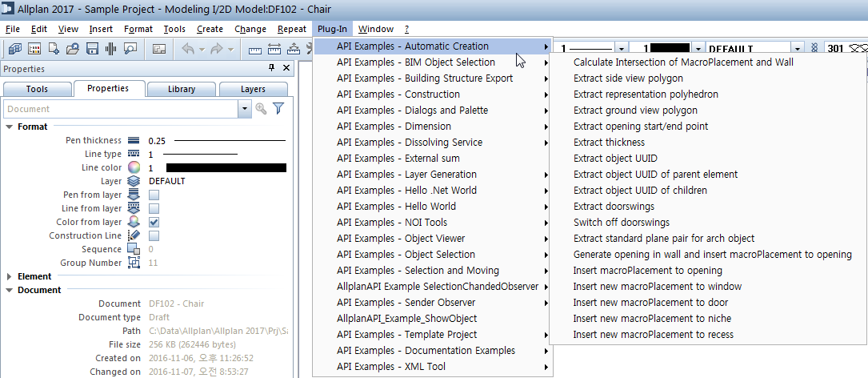
Task: Click the floor plan window toolbar icon
Action: click(x=159, y=49)
